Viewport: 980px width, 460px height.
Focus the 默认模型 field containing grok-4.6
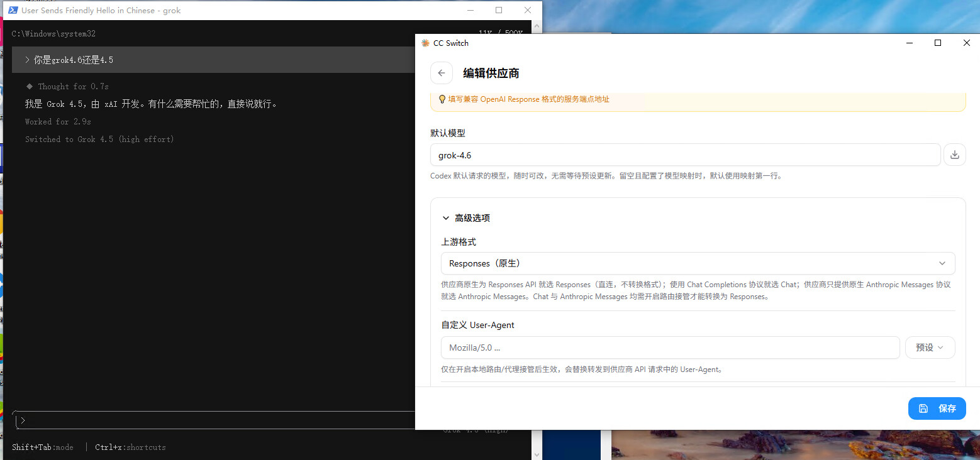point(685,155)
